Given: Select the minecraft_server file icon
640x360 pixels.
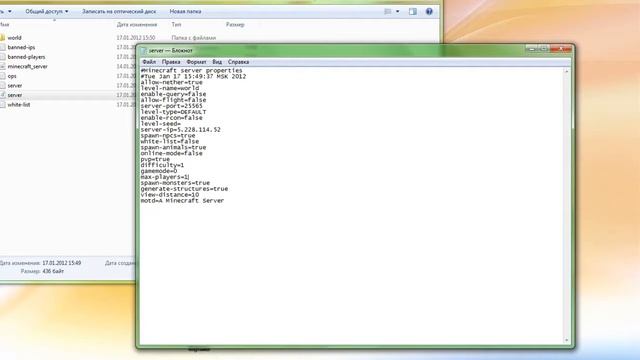Looking at the screenshot, I should pos(2,66).
